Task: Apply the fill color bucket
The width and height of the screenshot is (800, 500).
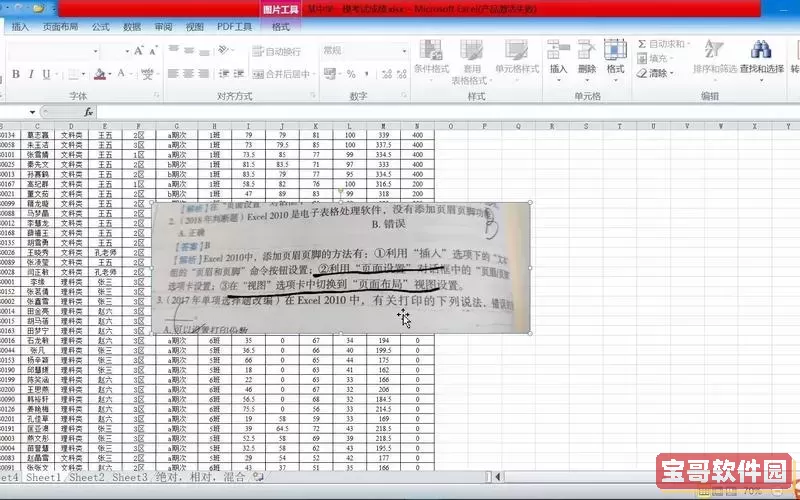Action: click(x=100, y=74)
